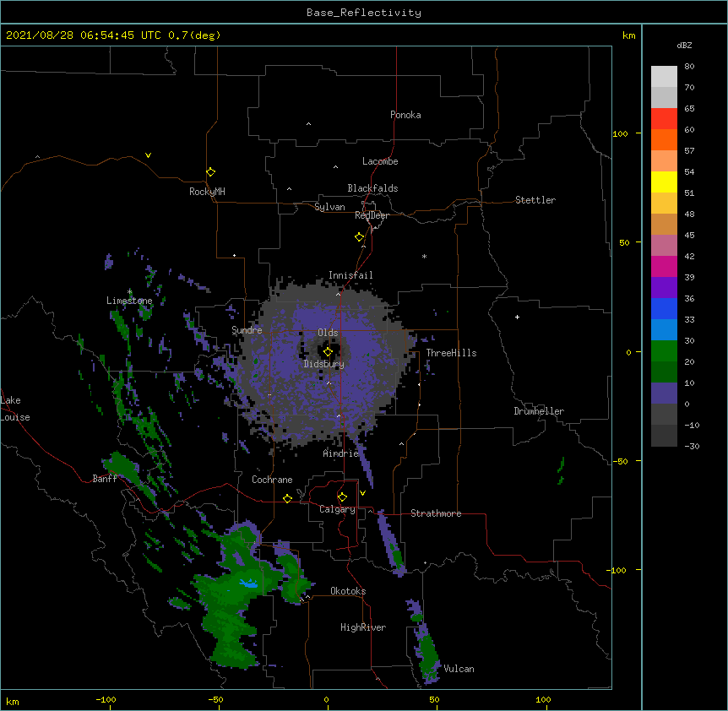Screen dimensions: 728x711
Task: Click the 45 value in dBZ legend
Action: tap(689, 235)
